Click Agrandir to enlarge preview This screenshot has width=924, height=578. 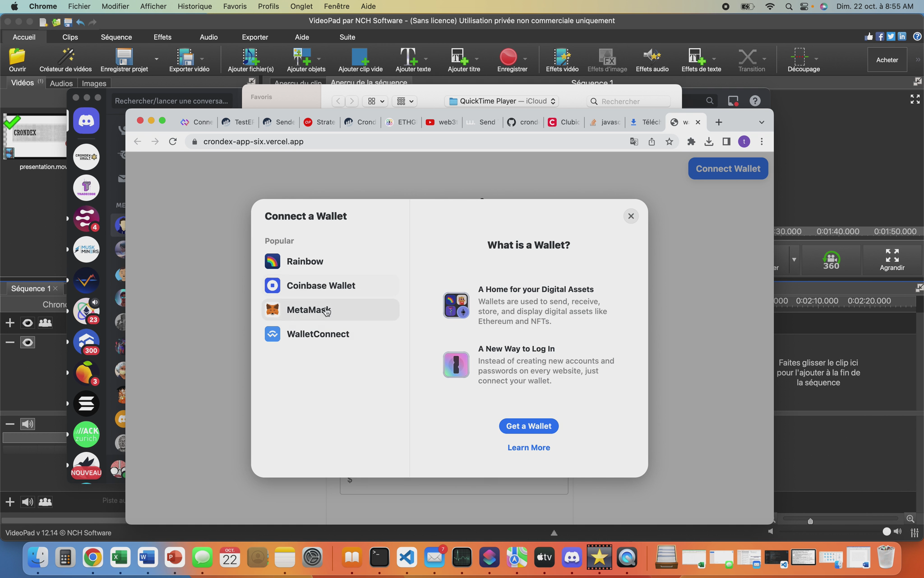pyautogui.click(x=892, y=260)
